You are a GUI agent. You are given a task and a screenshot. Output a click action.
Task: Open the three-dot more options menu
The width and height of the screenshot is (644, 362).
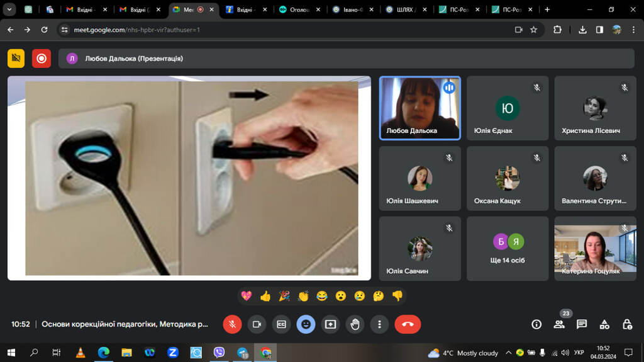pyautogui.click(x=379, y=324)
